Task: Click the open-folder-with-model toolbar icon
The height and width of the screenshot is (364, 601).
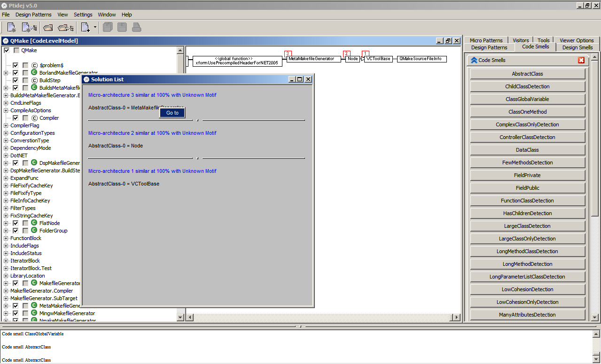Action: 65,27
